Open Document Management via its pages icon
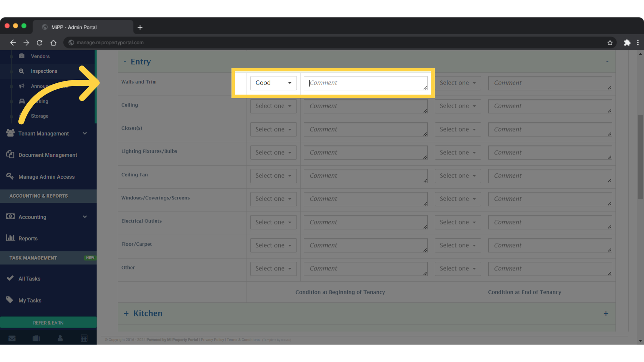The image size is (644, 362). point(10,155)
